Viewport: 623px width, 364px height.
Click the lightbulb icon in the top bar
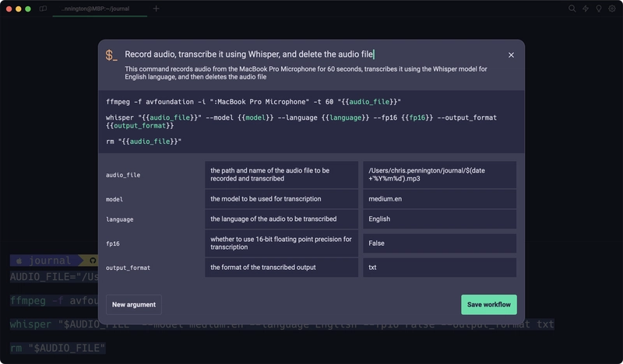(598, 9)
